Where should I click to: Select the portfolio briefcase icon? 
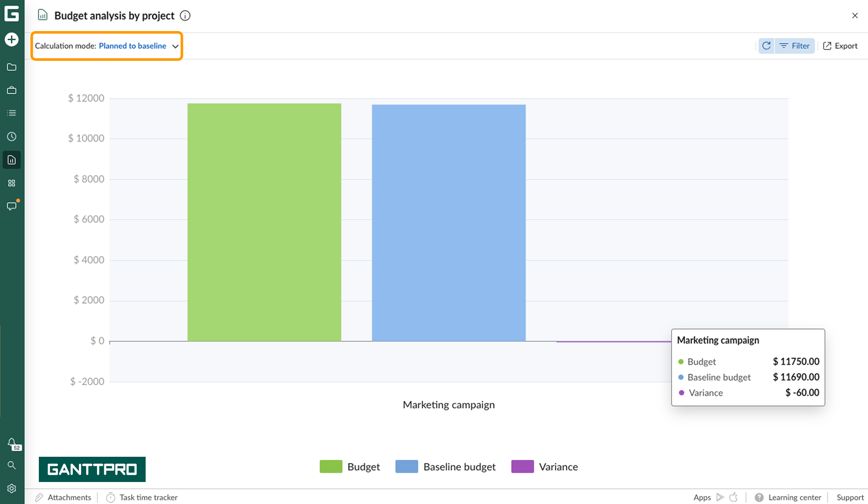tap(12, 90)
